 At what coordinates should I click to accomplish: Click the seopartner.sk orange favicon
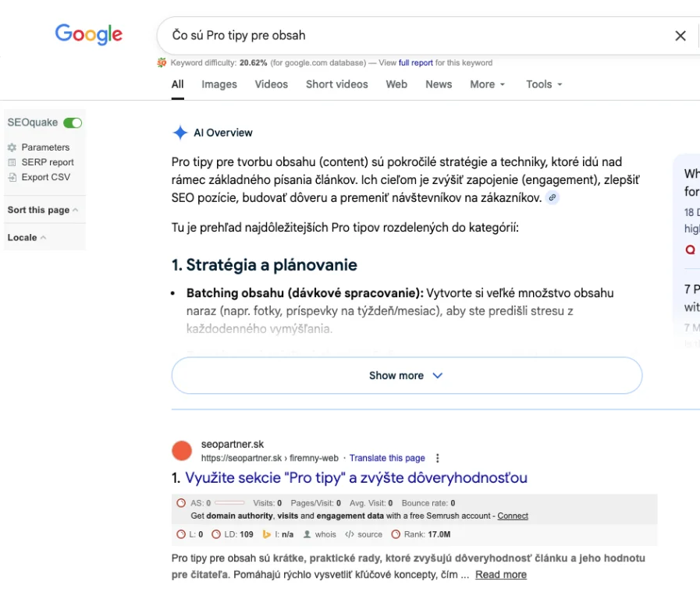(182, 451)
